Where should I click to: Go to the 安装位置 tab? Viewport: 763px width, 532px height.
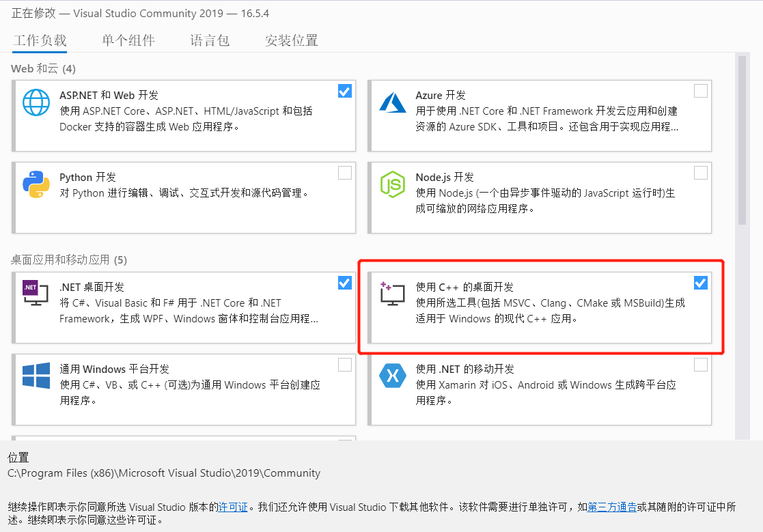[x=292, y=40]
